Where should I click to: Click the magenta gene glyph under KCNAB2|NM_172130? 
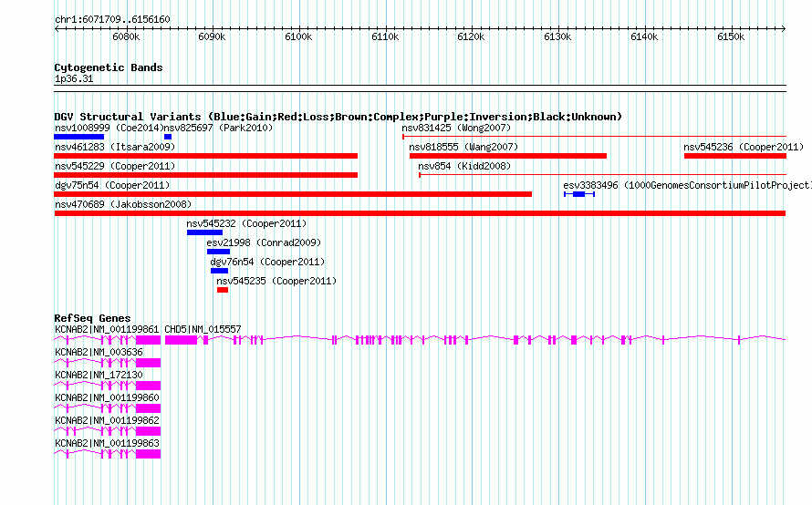pyautogui.click(x=107, y=386)
